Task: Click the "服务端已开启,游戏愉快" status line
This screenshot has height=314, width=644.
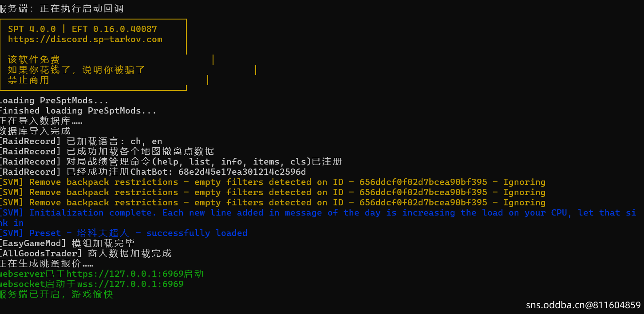Action: (56, 294)
